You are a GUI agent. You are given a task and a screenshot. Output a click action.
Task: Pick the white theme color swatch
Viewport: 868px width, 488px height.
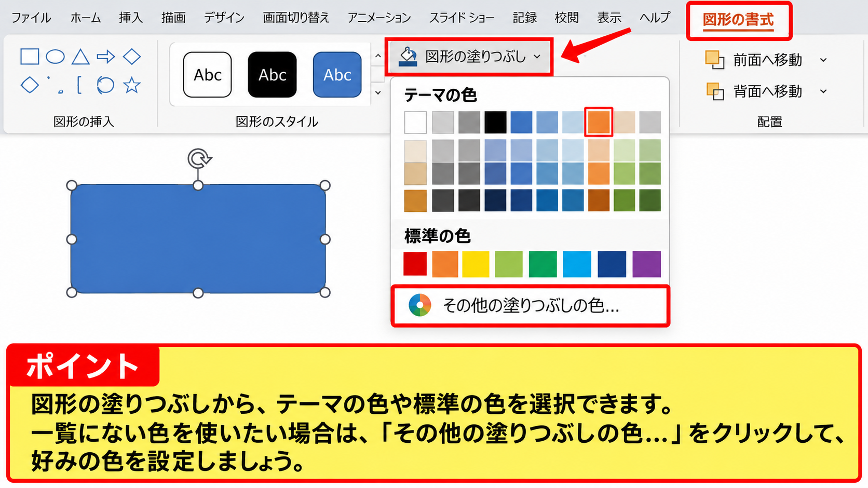pyautogui.click(x=415, y=123)
